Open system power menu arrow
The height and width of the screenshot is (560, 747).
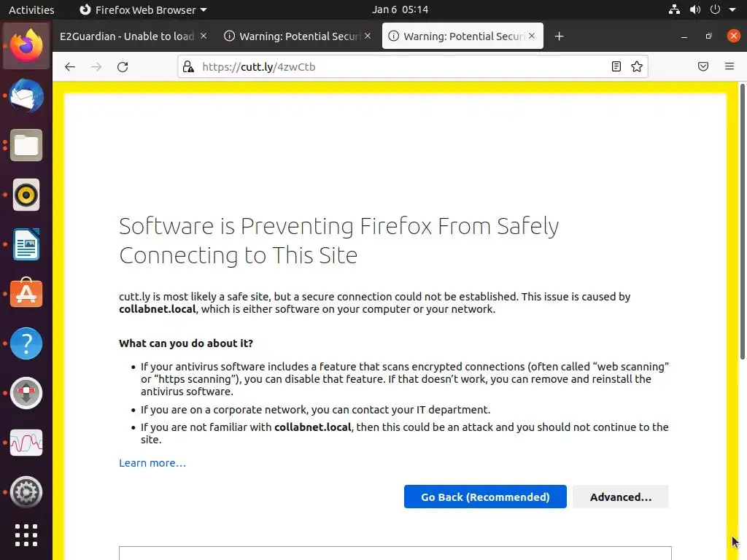[x=732, y=10]
